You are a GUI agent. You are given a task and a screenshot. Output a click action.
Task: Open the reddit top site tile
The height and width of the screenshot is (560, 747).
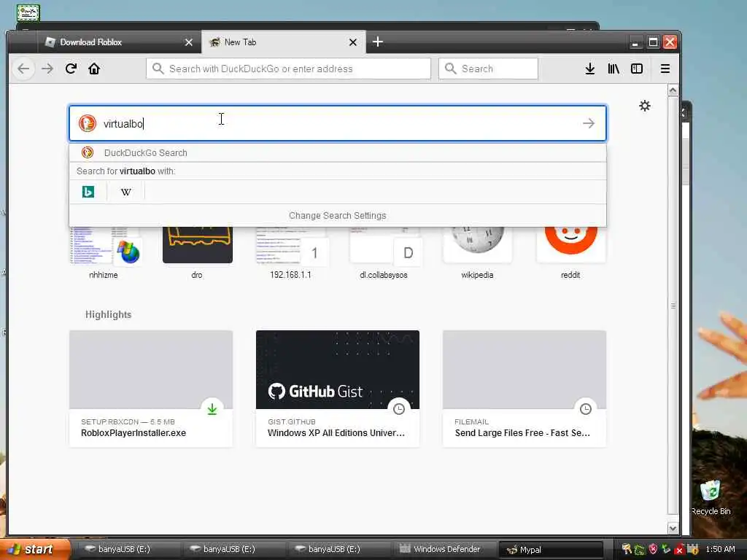pos(570,252)
